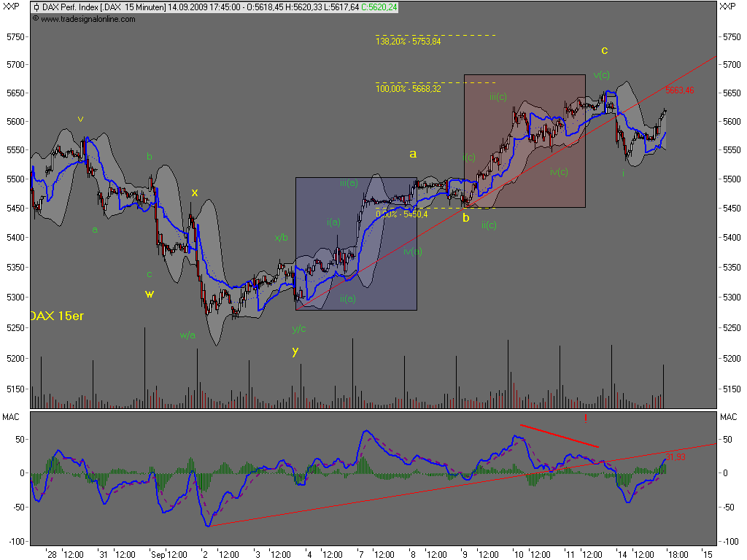Viewport: 747px width, 560px height.
Task: Select the large yellow c wave label
Action: [x=605, y=50]
